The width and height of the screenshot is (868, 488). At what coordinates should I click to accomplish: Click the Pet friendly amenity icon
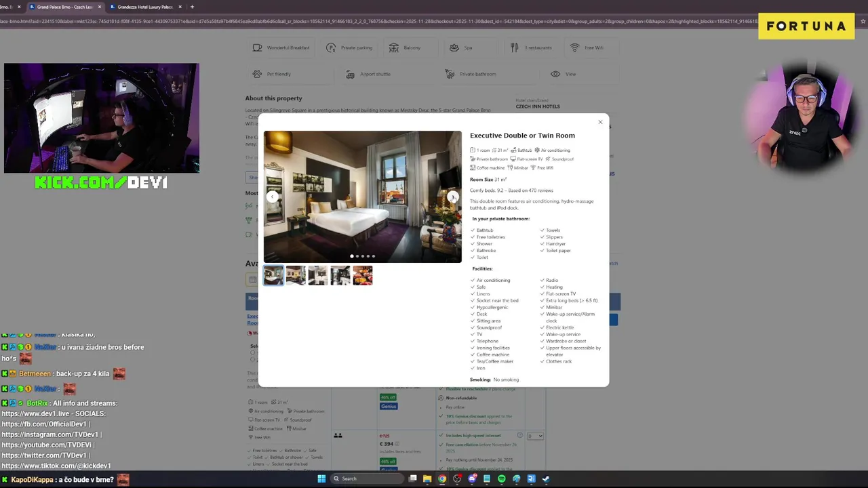point(257,74)
